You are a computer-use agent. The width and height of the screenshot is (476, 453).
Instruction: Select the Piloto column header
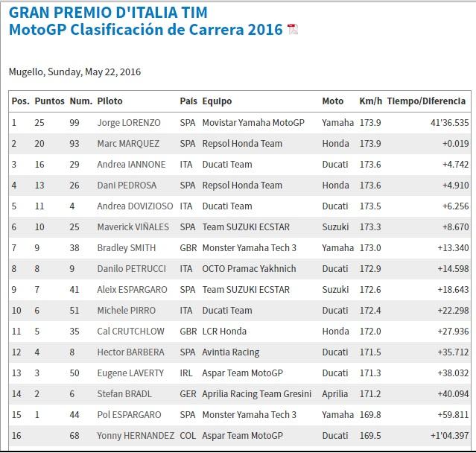click(110, 101)
